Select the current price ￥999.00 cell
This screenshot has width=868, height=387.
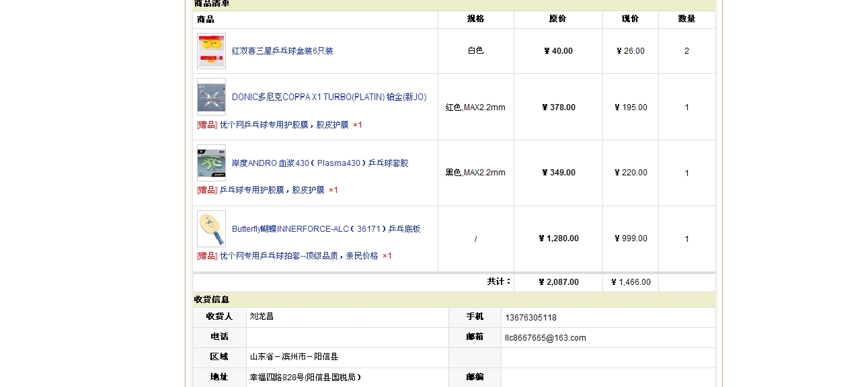[631, 239]
